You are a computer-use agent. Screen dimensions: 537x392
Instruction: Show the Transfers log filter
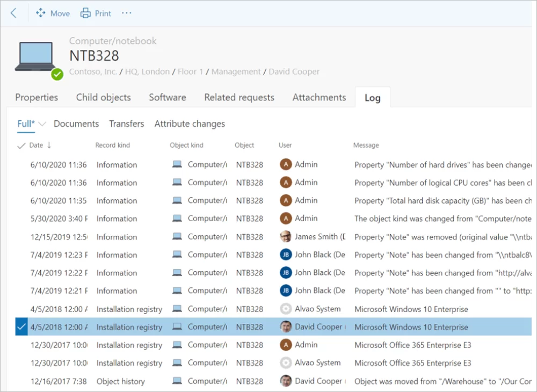click(127, 124)
